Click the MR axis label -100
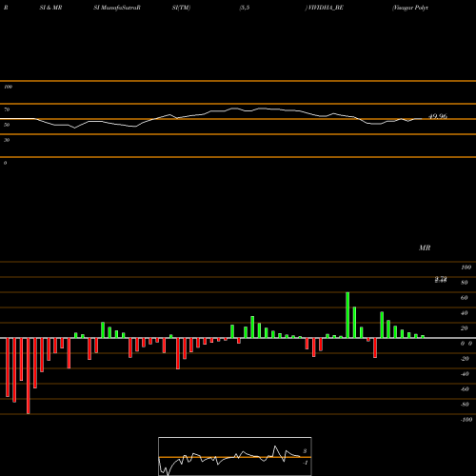The height and width of the screenshot is (476, 476). pyautogui.click(x=466, y=420)
